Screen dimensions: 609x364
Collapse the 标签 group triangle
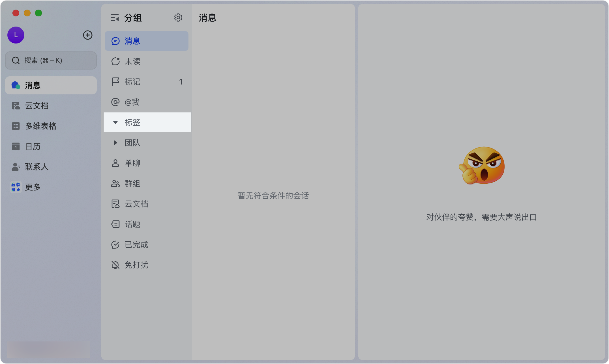[x=115, y=122]
